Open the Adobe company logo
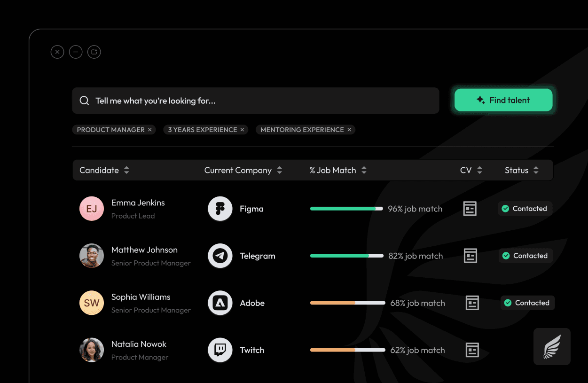The image size is (588, 383). point(220,303)
